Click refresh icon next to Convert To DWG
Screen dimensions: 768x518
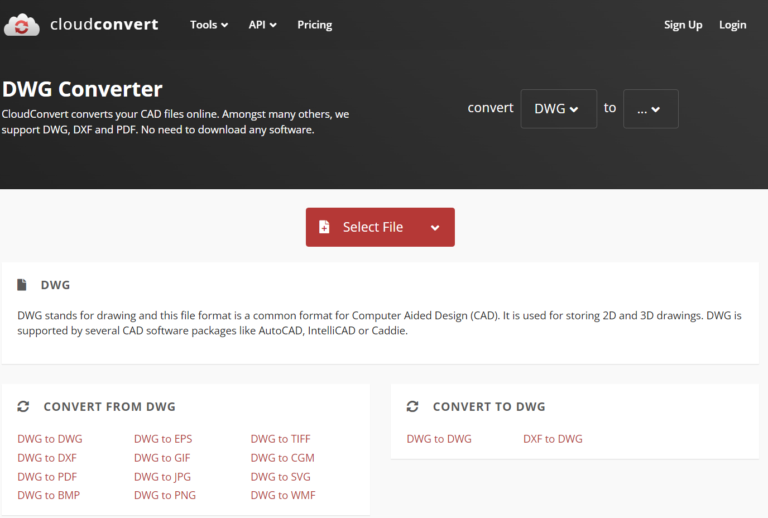(412, 407)
